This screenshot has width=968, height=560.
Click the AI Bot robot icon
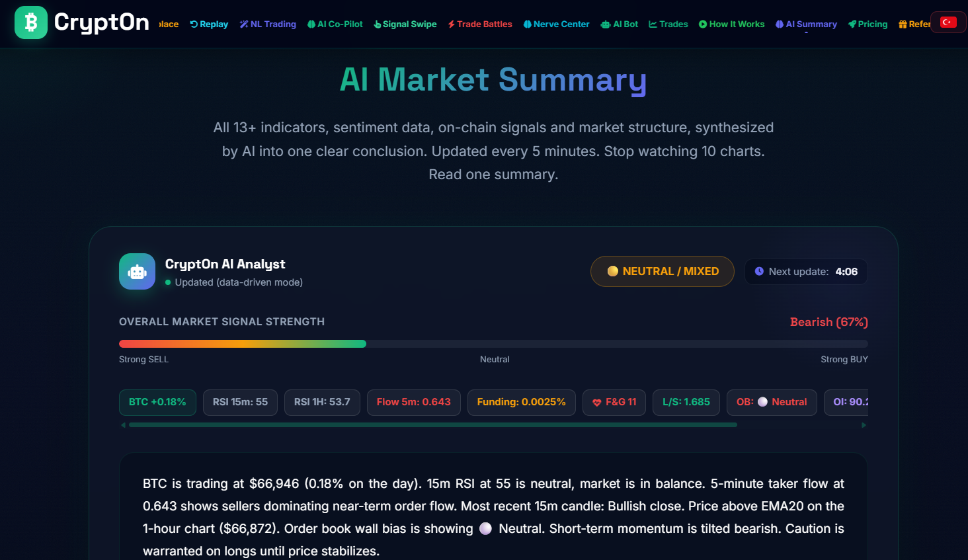click(x=606, y=24)
